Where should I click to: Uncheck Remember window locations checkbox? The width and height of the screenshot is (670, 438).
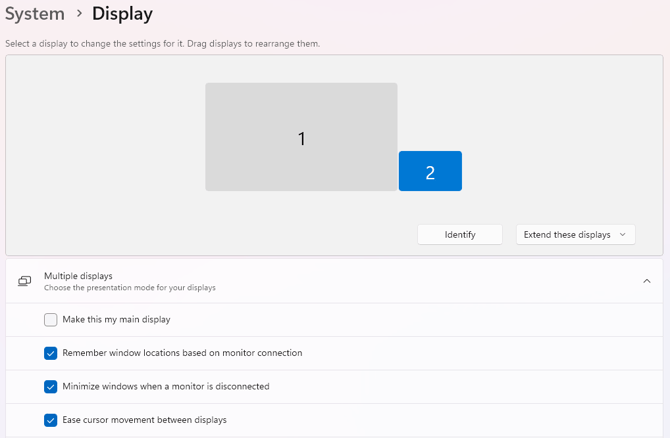click(x=51, y=353)
